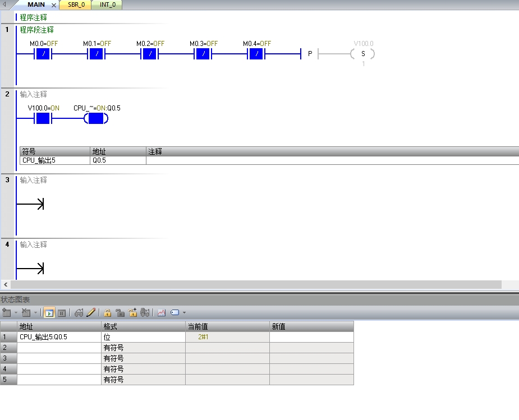Open dropdown arrow next to delete row icon
519x420 pixels.
tap(35, 313)
